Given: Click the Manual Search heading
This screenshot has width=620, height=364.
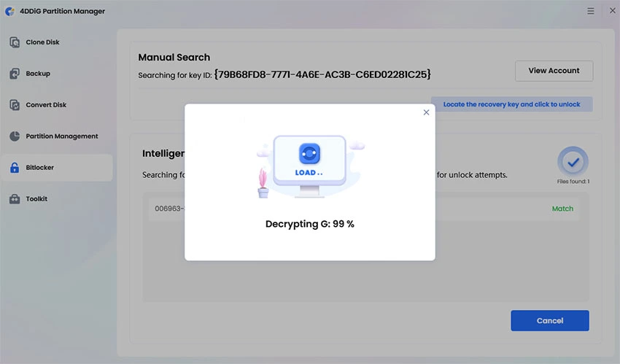Looking at the screenshot, I should pyautogui.click(x=174, y=58).
